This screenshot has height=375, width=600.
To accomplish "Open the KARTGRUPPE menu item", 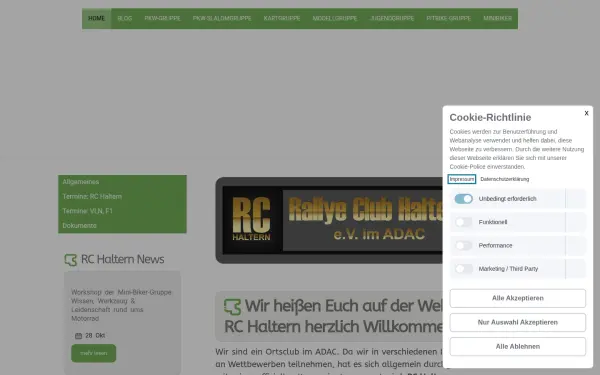I will [282, 18].
